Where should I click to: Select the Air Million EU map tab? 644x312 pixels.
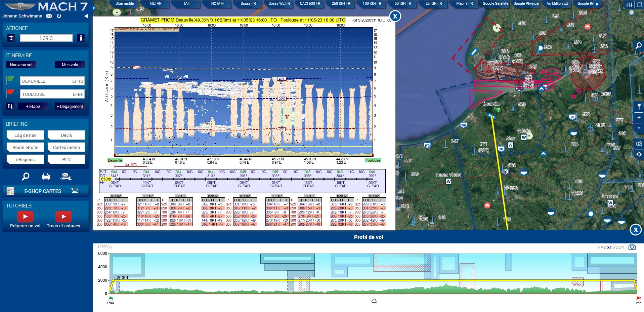coord(557,3)
